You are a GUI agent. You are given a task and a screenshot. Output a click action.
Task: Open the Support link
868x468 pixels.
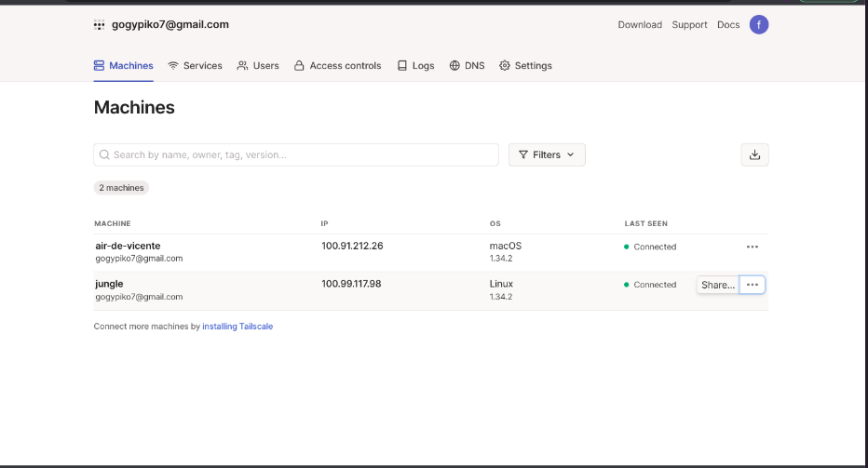(689, 25)
